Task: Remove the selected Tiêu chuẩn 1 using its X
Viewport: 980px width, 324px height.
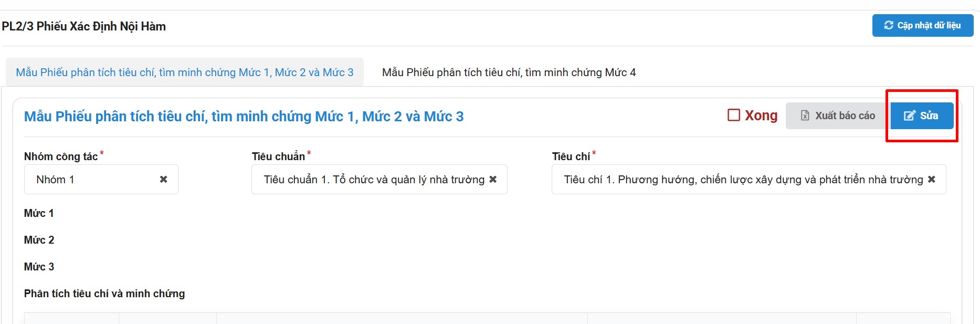Action: [x=493, y=180]
